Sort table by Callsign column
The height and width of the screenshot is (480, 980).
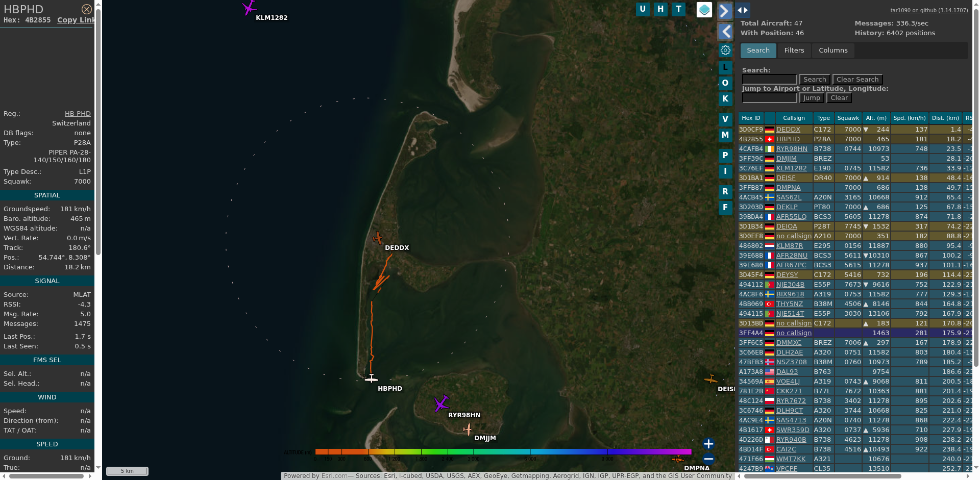pos(794,118)
